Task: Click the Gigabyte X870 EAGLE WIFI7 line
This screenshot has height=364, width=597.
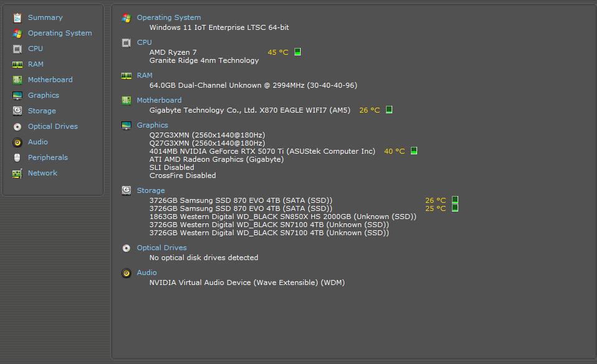Action: (250, 110)
